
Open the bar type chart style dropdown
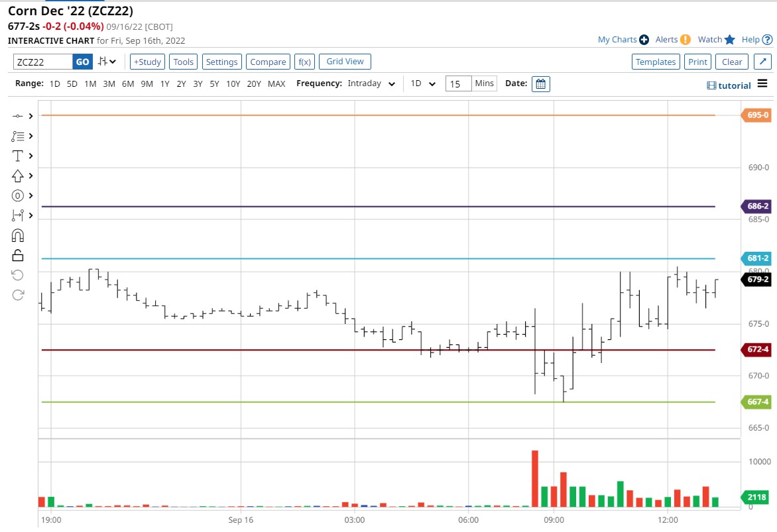point(107,62)
